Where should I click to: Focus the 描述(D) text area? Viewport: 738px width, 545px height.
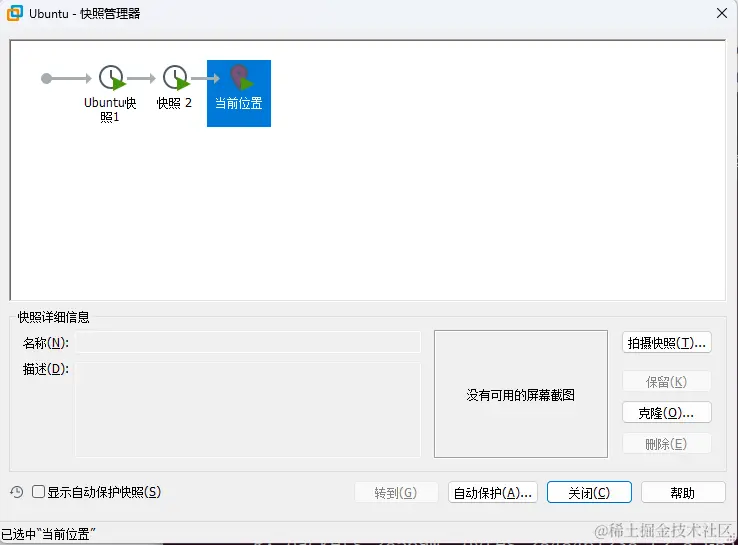click(x=248, y=409)
